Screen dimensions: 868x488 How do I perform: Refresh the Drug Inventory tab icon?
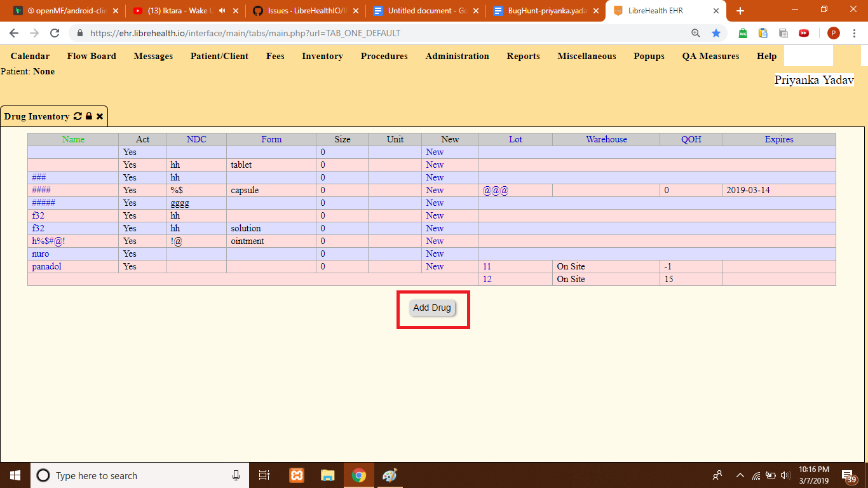(78, 116)
